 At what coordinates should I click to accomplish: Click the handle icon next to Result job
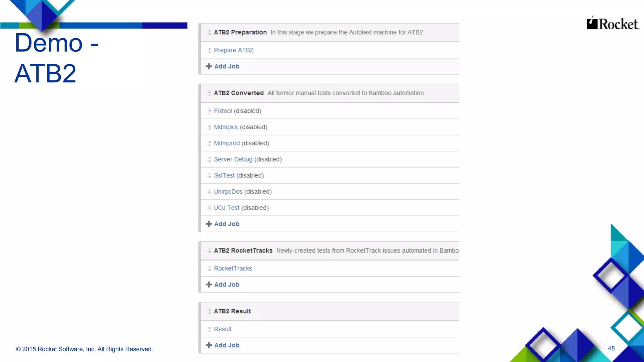pyautogui.click(x=209, y=329)
